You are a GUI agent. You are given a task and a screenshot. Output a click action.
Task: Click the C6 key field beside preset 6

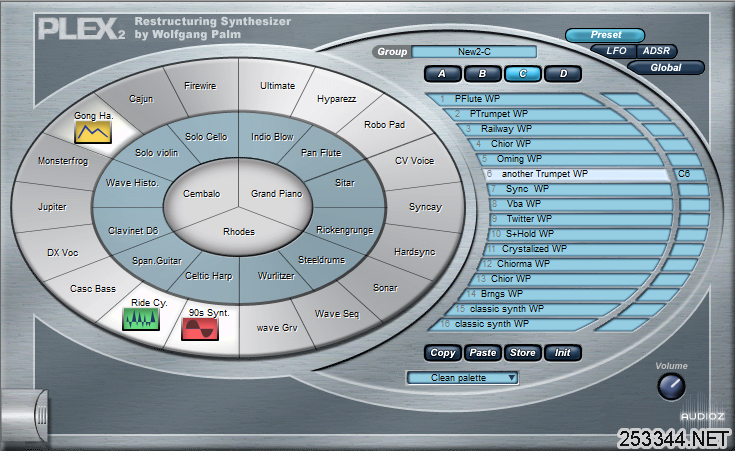coord(690,174)
